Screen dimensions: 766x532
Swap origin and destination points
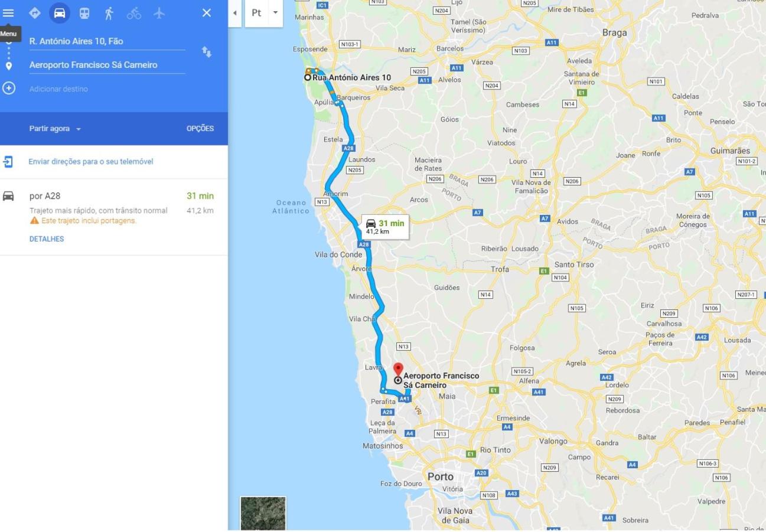206,52
